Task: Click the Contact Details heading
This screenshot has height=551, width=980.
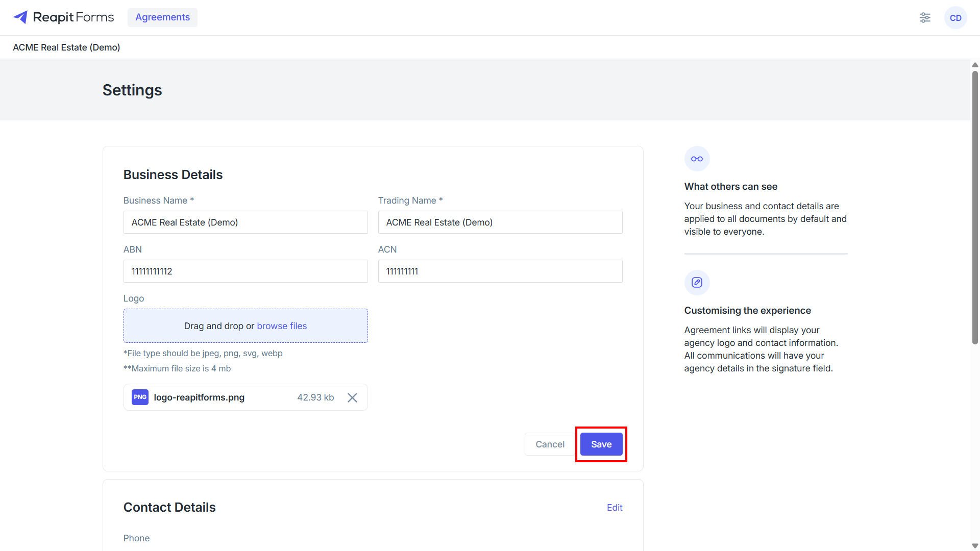Action: [x=169, y=507]
